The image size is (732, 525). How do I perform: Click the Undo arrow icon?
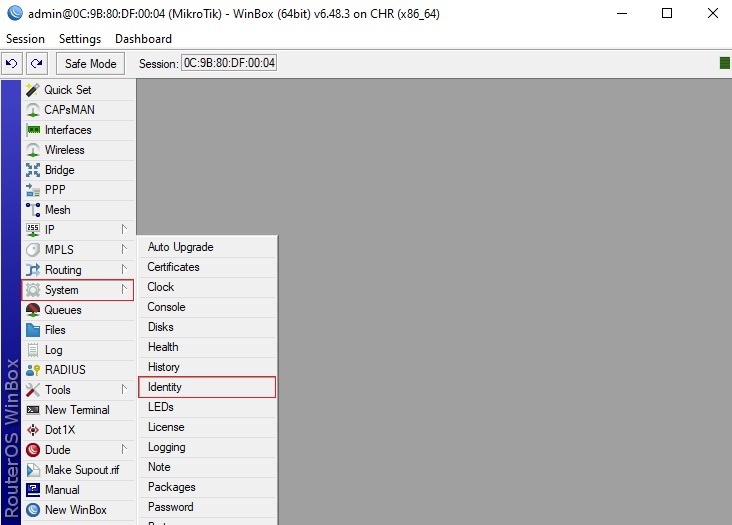click(12, 63)
